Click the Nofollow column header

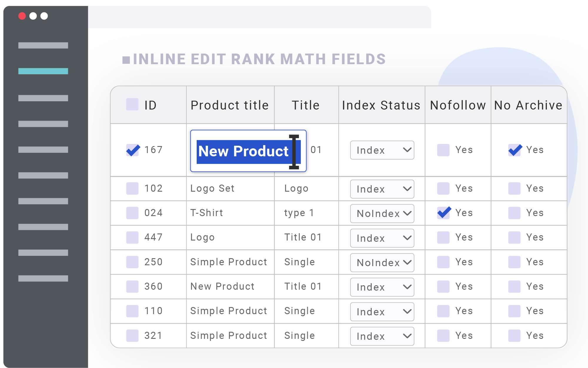[458, 105]
